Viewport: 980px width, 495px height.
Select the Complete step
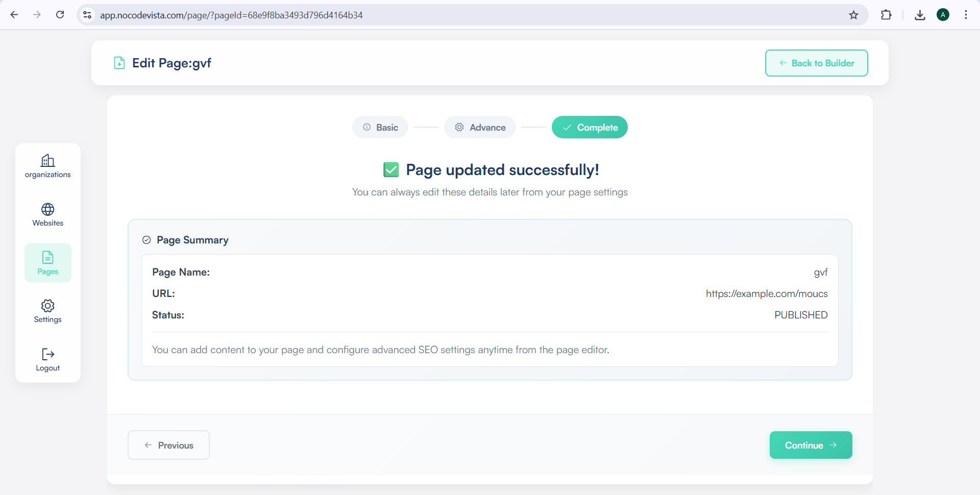(590, 128)
